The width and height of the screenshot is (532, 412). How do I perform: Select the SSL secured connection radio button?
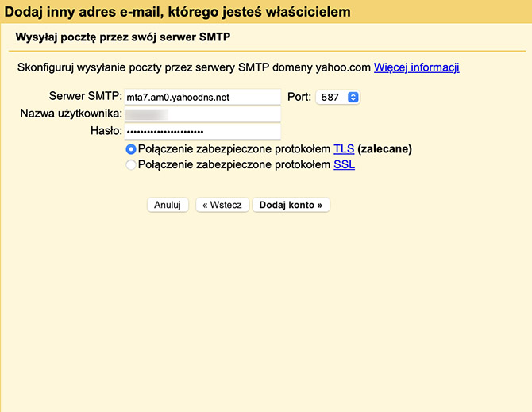tap(131, 165)
